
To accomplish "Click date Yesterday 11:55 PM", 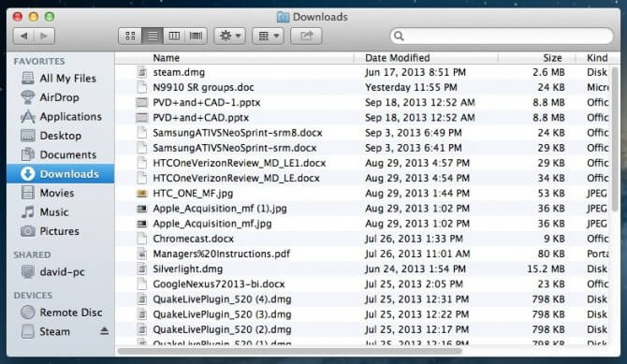I will click(x=411, y=88).
